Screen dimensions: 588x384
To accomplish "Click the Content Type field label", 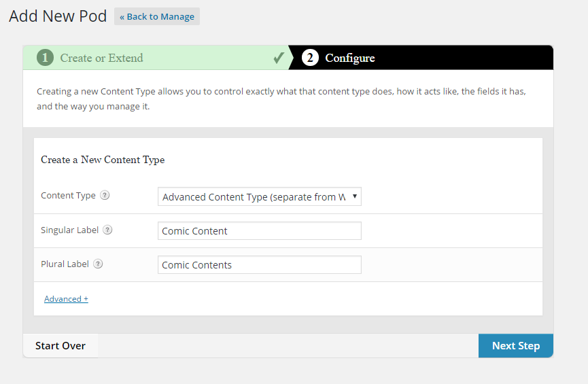I will pos(68,196).
